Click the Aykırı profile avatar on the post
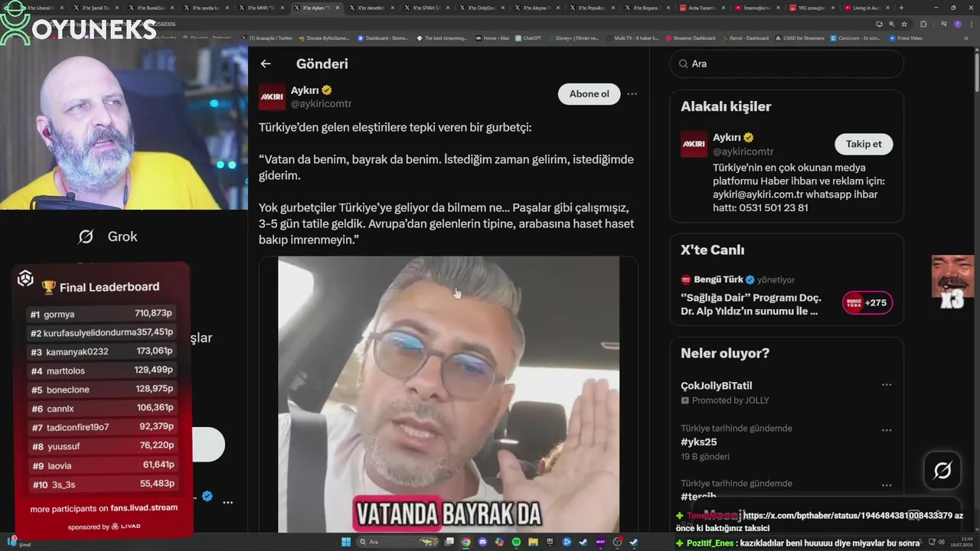 (272, 97)
